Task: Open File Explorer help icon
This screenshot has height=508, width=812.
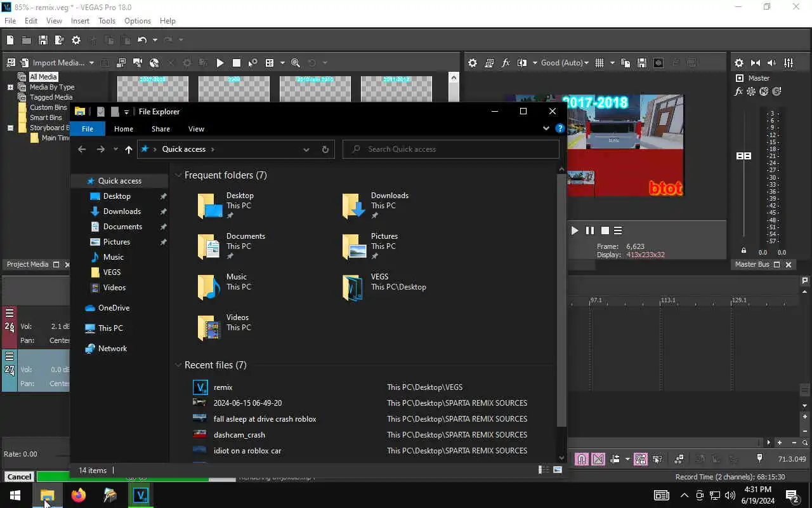Action: (x=560, y=128)
